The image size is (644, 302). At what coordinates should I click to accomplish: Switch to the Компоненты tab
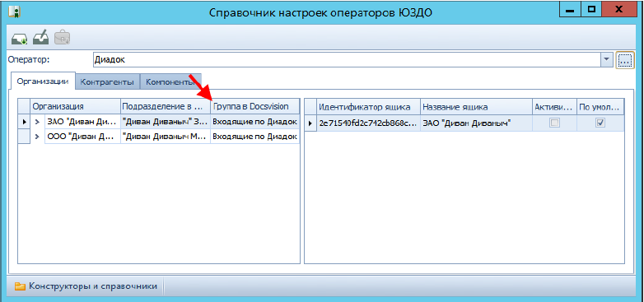(x=170, y=81)
